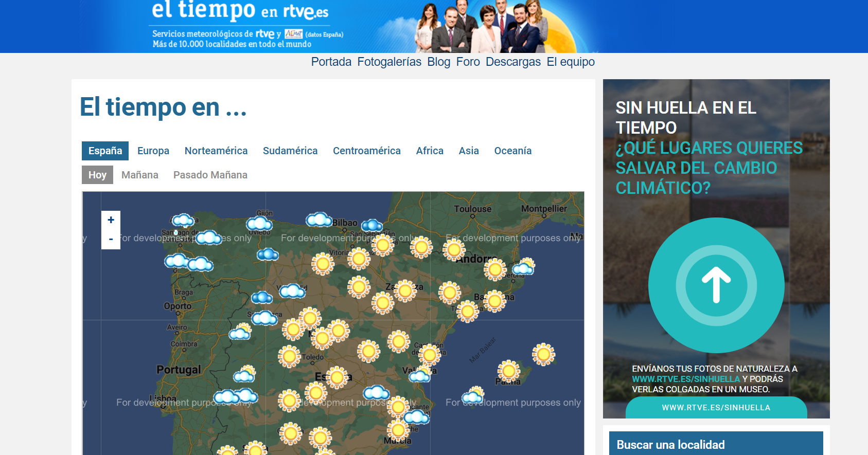868x455 pixels.
Task: Open the WWW.RTVE.ES/SINHUELLA text link in the ad
Action: 686,379
